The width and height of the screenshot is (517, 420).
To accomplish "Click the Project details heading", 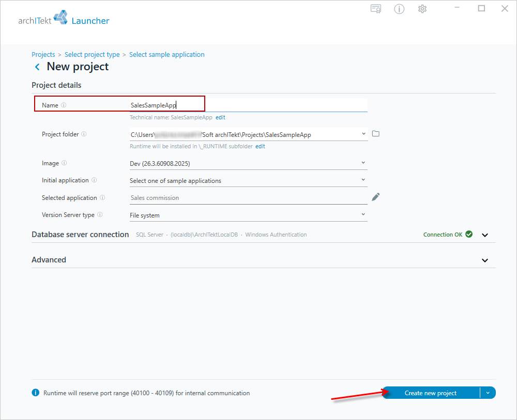I will (x=56, y=85).
